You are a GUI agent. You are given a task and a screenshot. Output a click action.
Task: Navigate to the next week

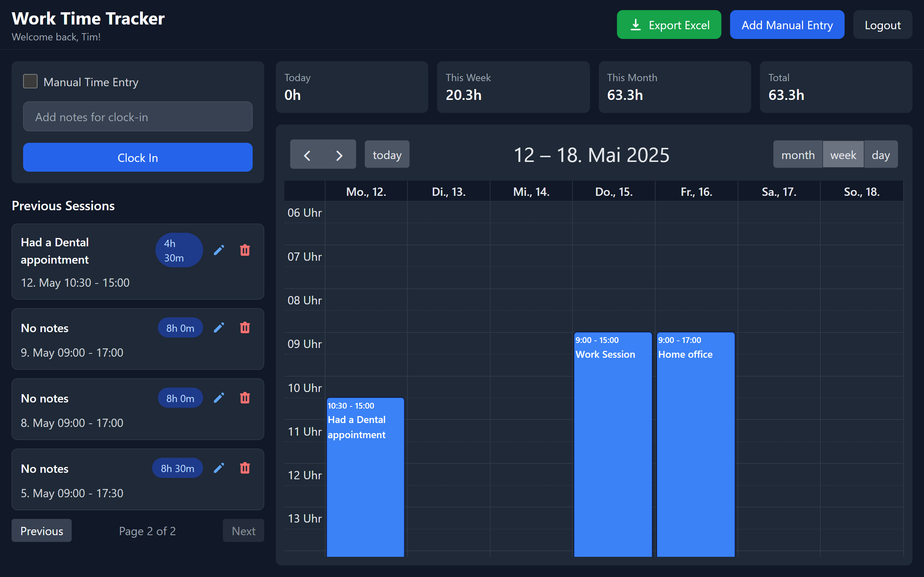point(339,154)
